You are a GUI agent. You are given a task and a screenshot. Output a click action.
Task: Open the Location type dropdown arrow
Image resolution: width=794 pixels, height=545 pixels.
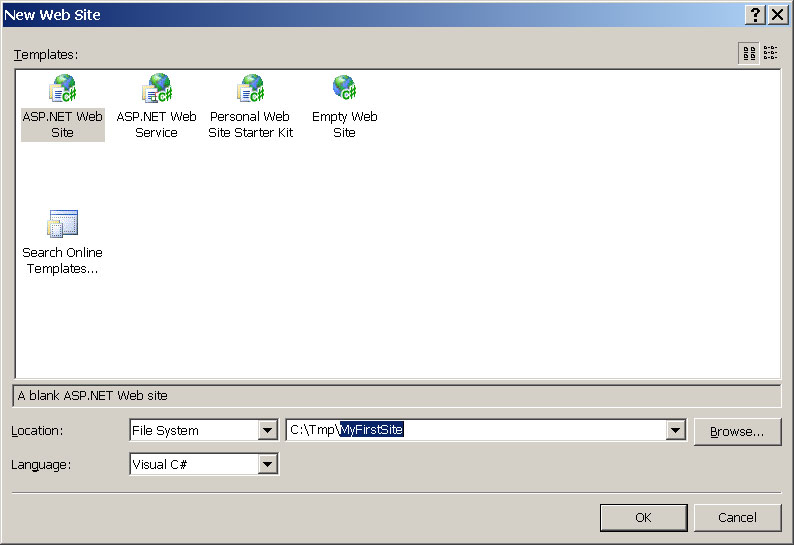[x=267, y=431]
